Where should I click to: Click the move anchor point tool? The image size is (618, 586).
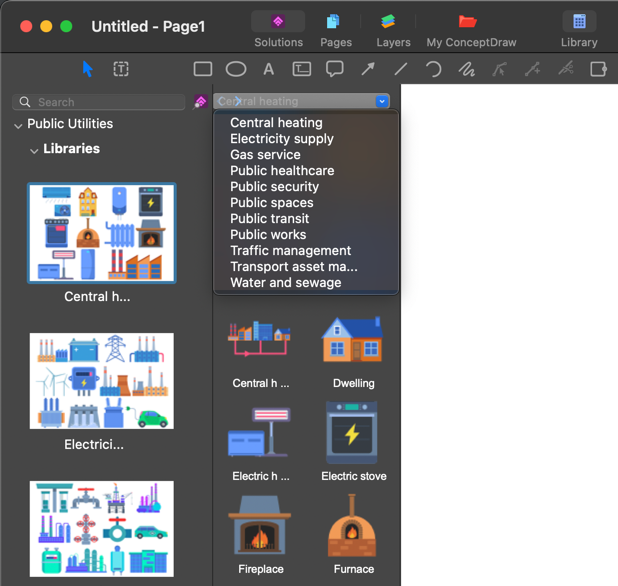(499, 69)
